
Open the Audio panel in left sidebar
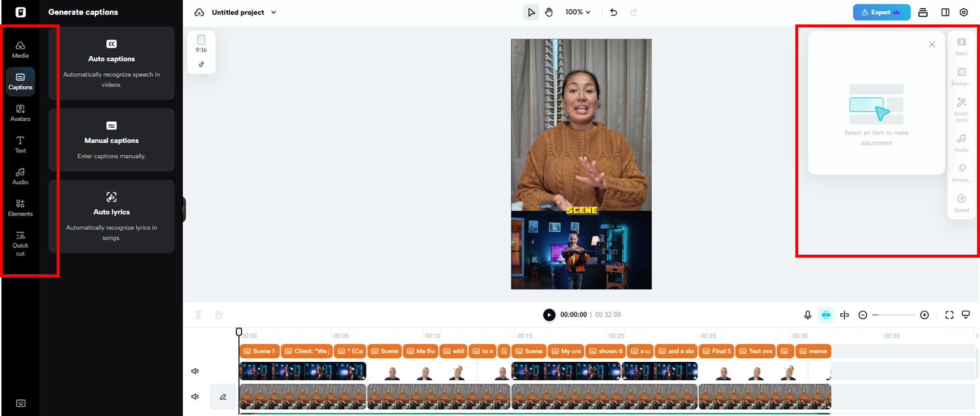coord(20,176)
